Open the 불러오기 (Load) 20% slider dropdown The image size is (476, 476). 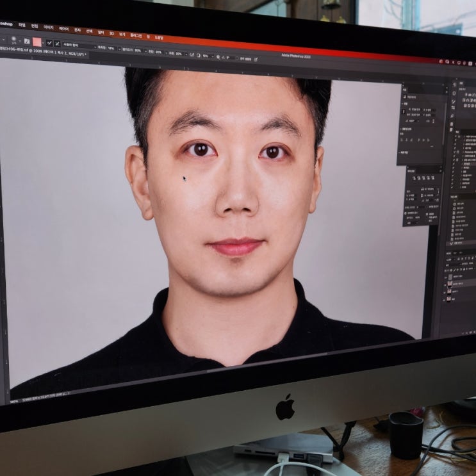click(x=145, y=51)
